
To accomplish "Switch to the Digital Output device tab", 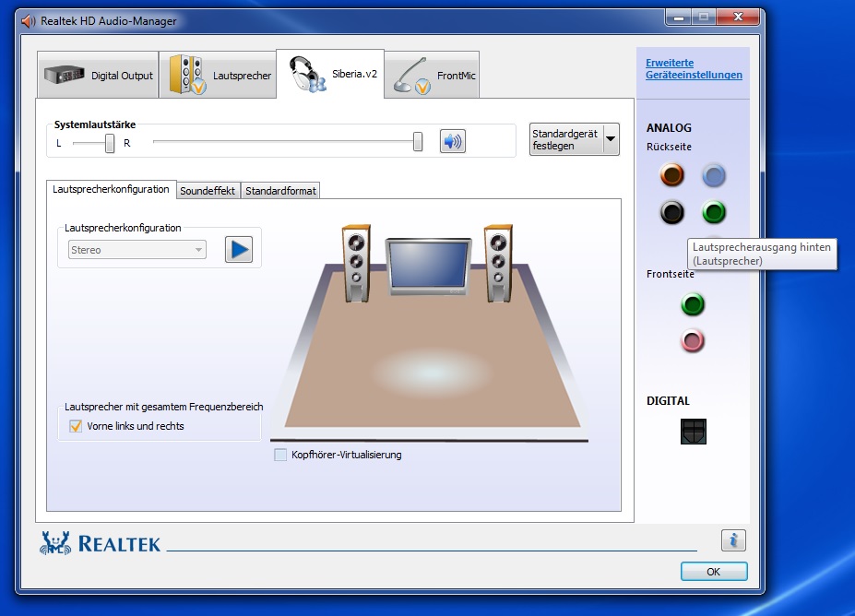I will [98, 75].
